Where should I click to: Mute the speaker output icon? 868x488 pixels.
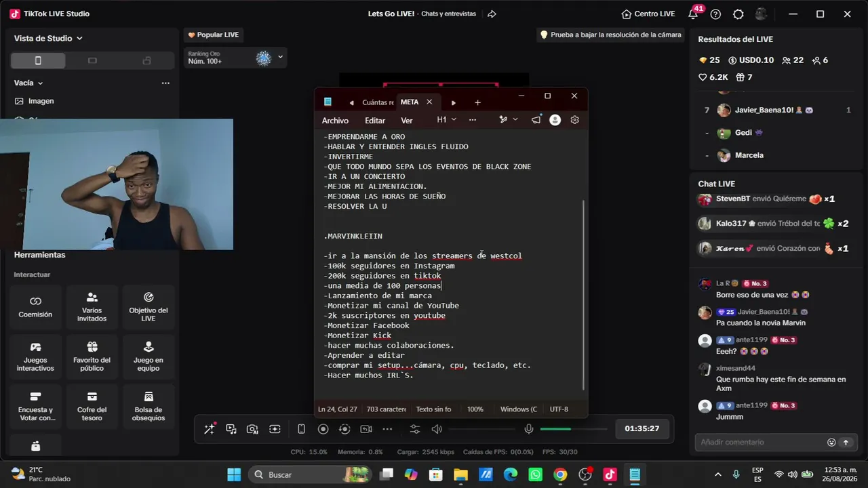pyautogui.click(x=437, y=429)
